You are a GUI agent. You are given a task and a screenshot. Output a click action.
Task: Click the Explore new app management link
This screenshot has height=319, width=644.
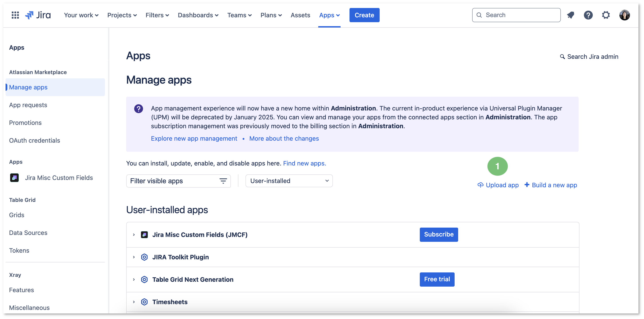(x=194, y=138)
